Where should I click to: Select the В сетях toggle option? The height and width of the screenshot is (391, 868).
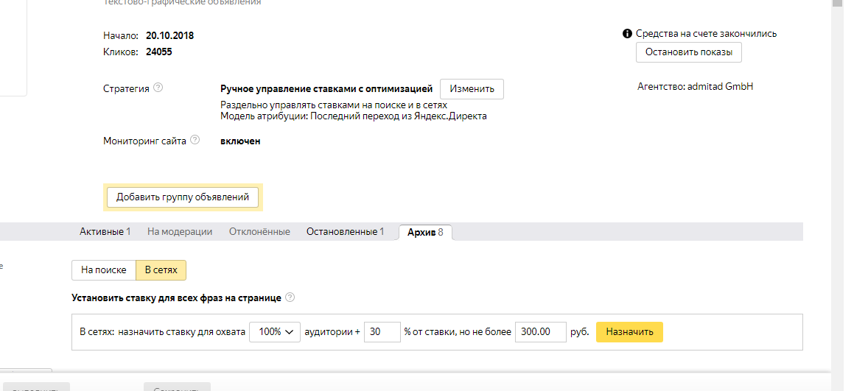tap(161, 270)
